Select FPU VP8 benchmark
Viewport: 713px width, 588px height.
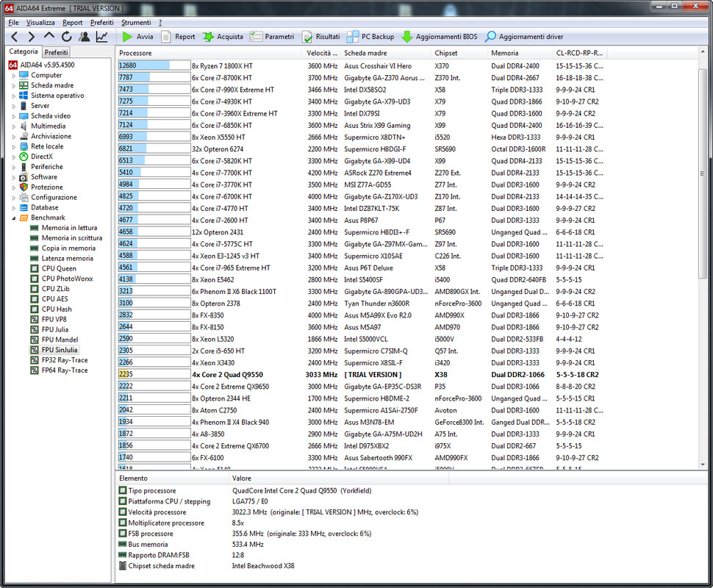click(x=54, y=319)
